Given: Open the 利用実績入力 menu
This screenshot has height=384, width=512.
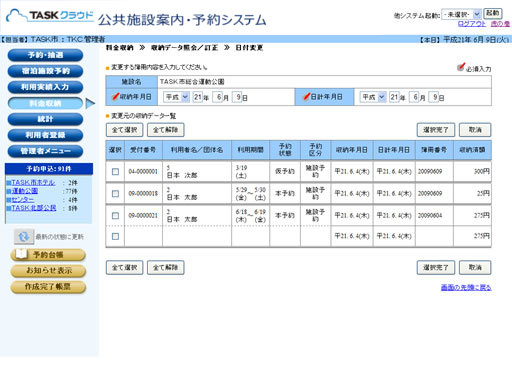Looking at the screenshot, I should (x=45, y=87).
